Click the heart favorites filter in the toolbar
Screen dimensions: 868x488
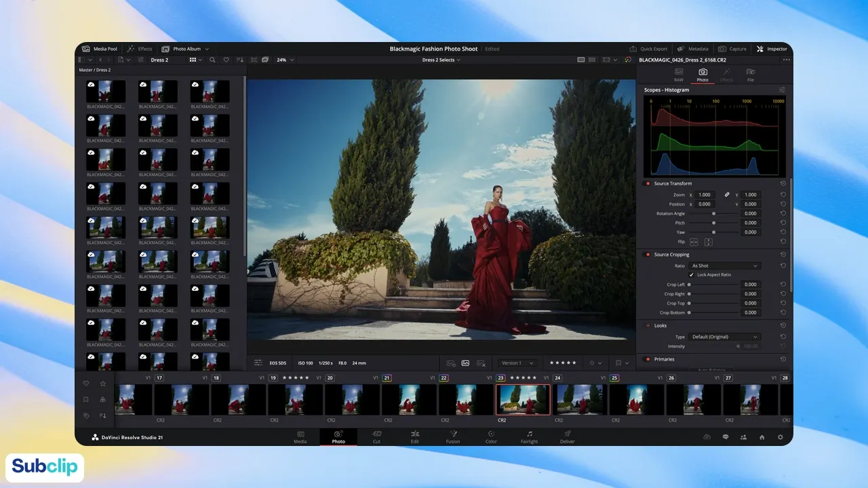coord(226,60)
